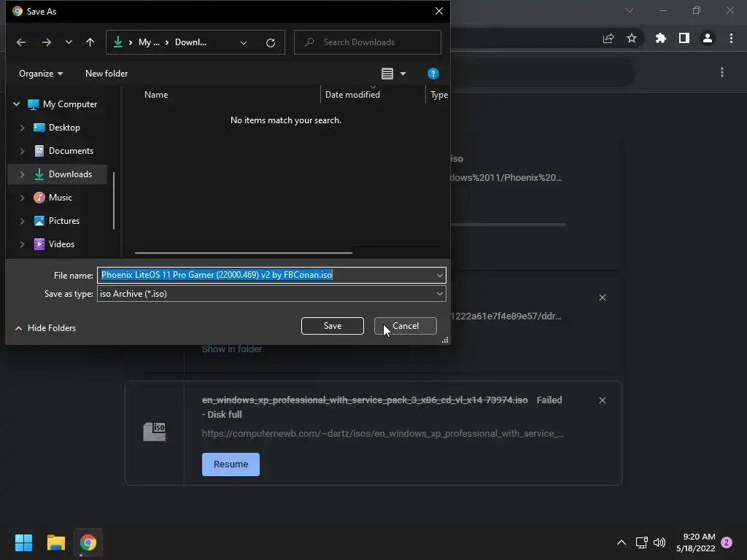Expand the Videos folder node
This screenshot has height=560, width=747.
click(22, 244)
